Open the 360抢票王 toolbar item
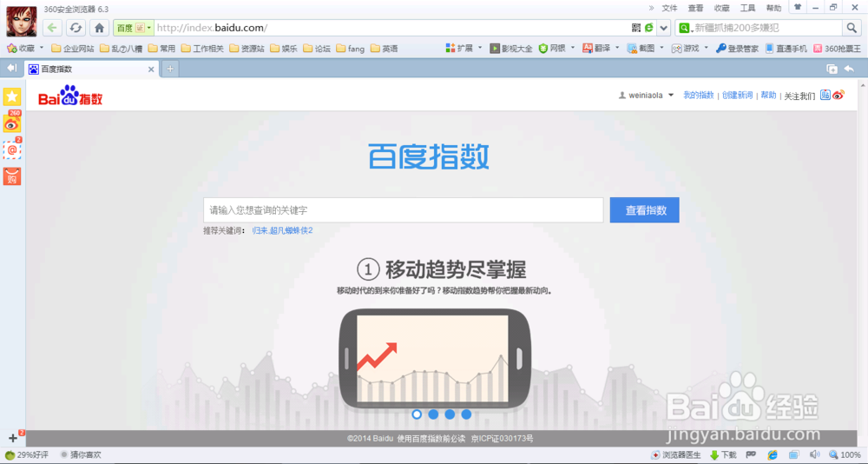Screen dimensions: 868x464 click(x=837, y=49)
